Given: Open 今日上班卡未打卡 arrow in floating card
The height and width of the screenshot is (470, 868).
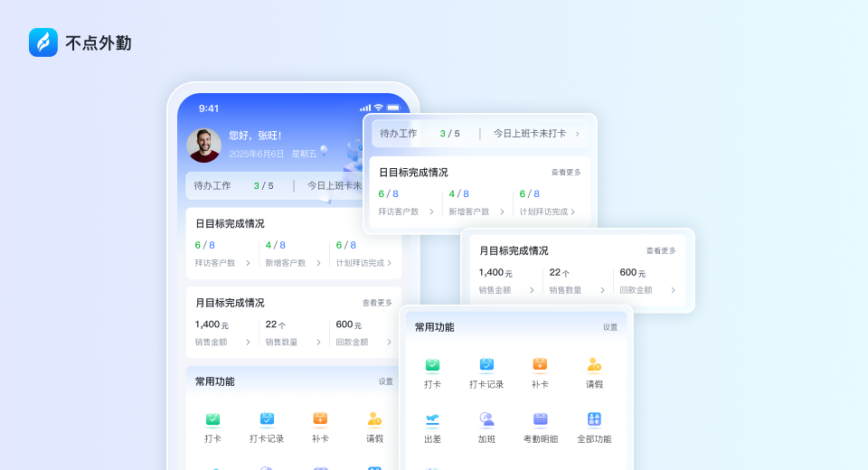Looking at the screenshot, I should click(x=578, y=134).
